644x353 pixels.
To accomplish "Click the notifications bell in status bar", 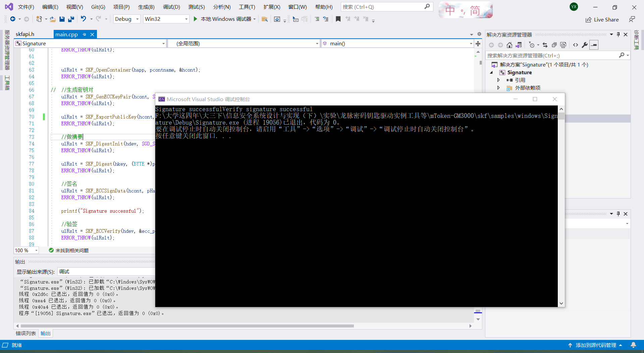I will coord(633,345).
